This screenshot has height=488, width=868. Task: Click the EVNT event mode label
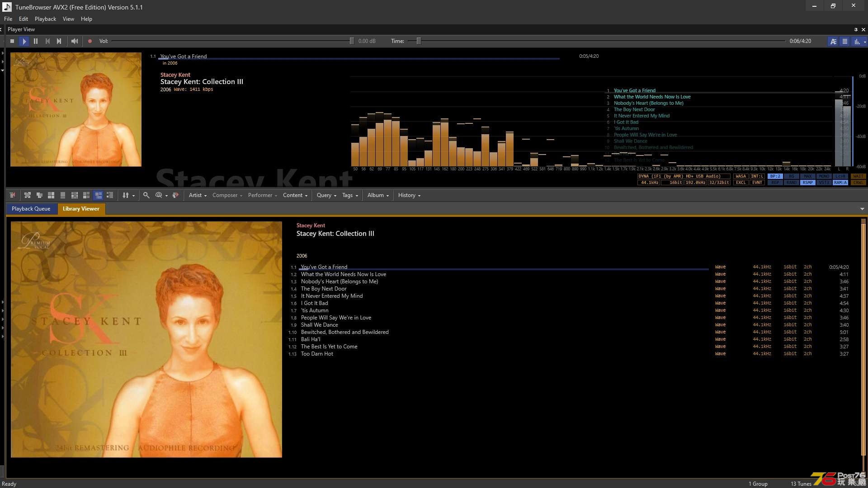point(757,183)
